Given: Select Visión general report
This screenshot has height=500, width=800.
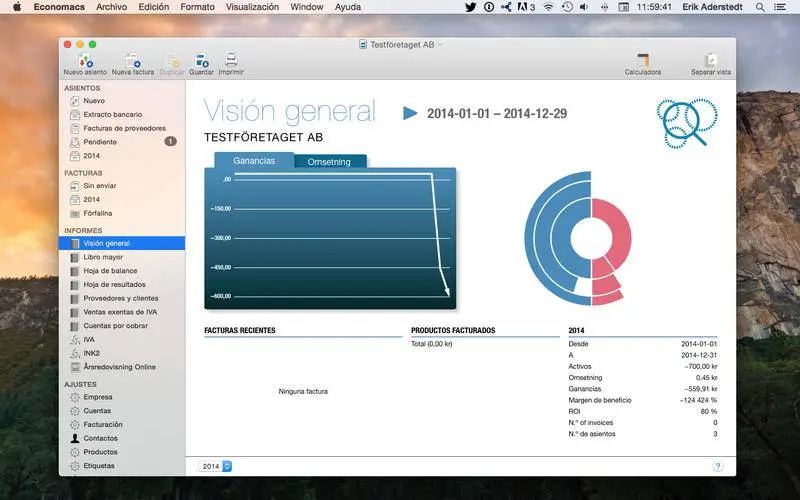Looking at the screenshot, I should tap(122, 243).
